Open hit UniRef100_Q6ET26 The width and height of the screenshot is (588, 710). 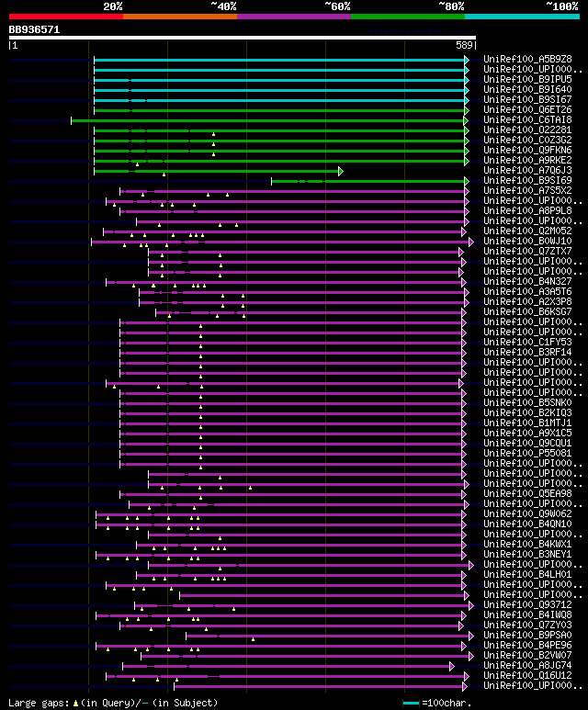[x=527, y=109]
